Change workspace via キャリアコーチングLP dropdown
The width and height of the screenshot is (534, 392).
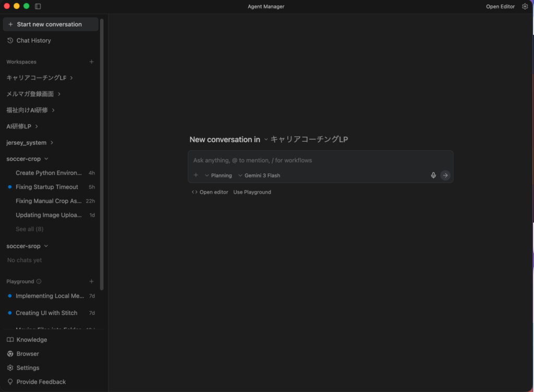click(306, 140)
